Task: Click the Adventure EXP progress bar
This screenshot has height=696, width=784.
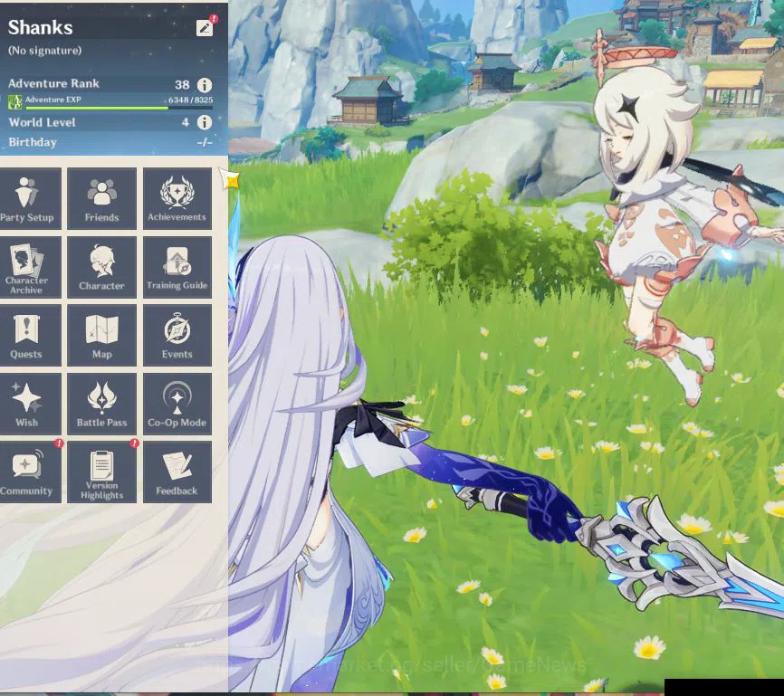Action: [119, 108]
